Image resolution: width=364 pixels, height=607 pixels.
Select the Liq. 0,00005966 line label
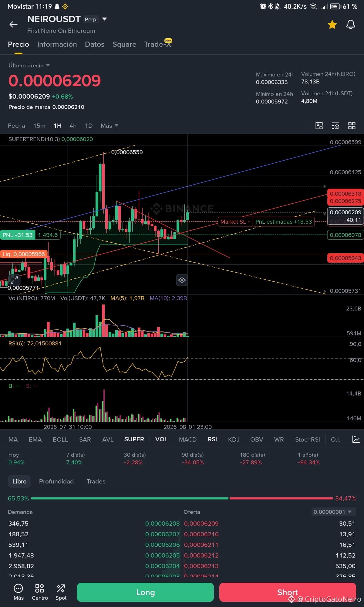click(24, 254)
